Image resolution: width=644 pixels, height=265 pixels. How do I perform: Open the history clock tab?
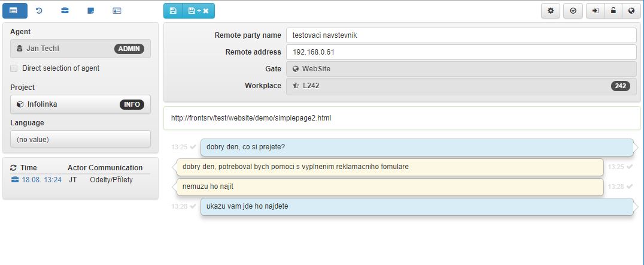(39, 11)
